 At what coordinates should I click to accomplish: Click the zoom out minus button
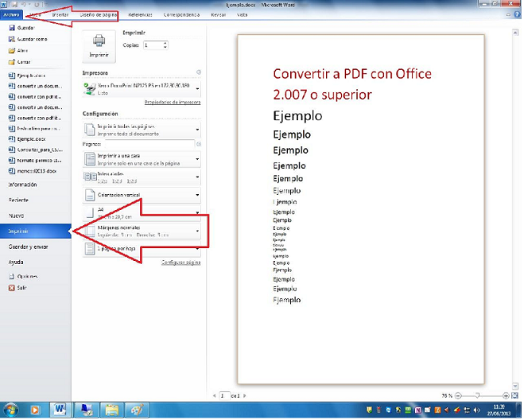click(458, 396)
